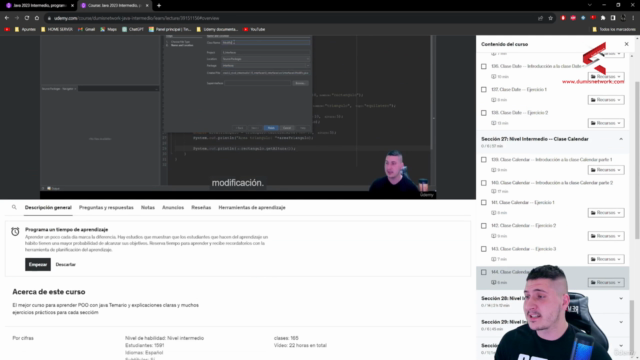Switch to Anuncios tab
The image size is (640, 360).
173,207
